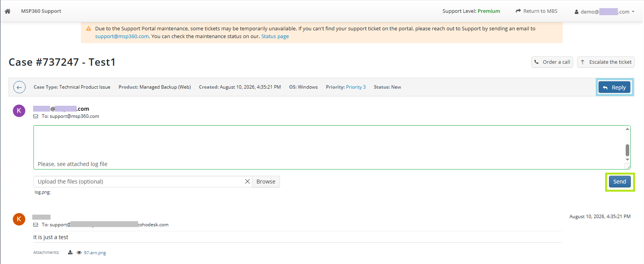Viewport: 644px width, 264px height.
Task: Click the message timestamp August 10, 2026
Action: tap(600, 217)
